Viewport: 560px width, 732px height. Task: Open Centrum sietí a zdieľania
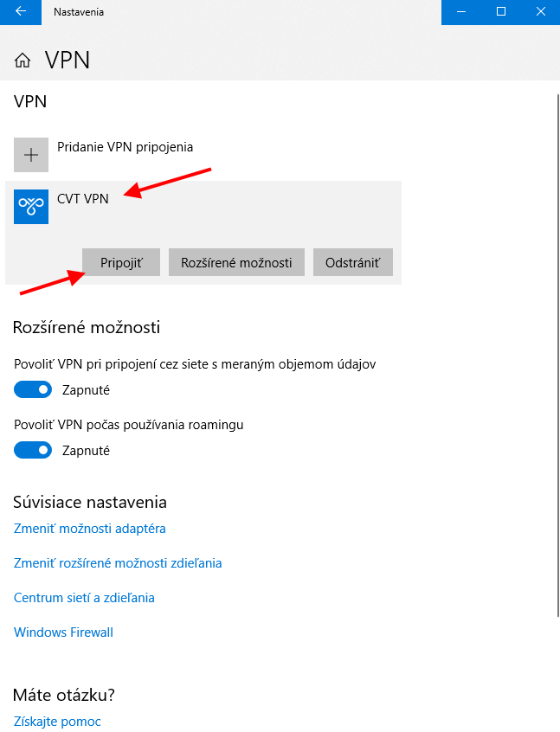point(84,598)
